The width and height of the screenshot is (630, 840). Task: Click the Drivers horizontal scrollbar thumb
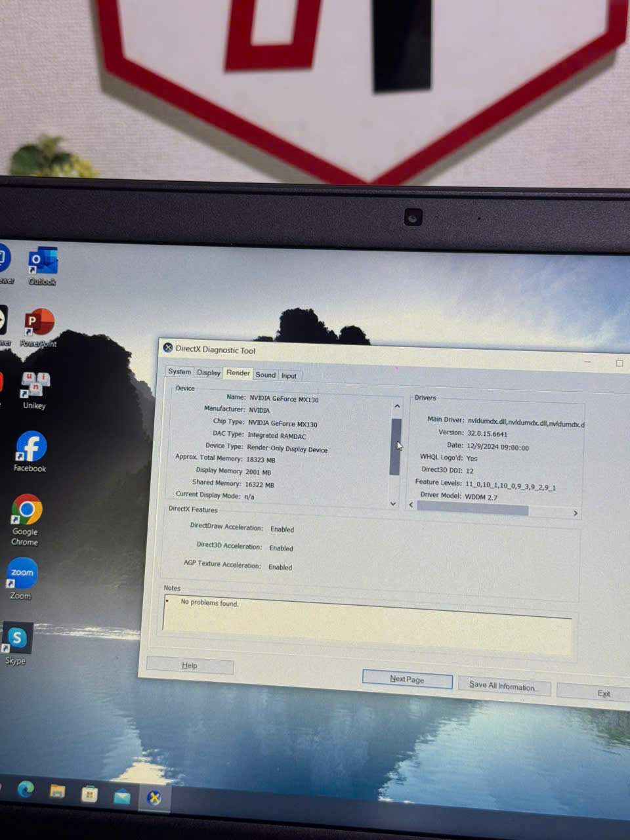coord(472,509)
